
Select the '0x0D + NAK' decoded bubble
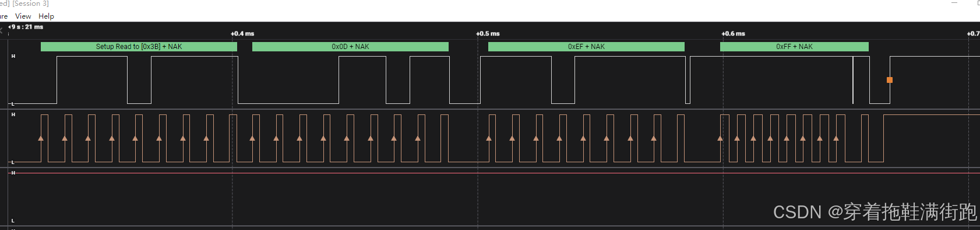coord(350,47)
